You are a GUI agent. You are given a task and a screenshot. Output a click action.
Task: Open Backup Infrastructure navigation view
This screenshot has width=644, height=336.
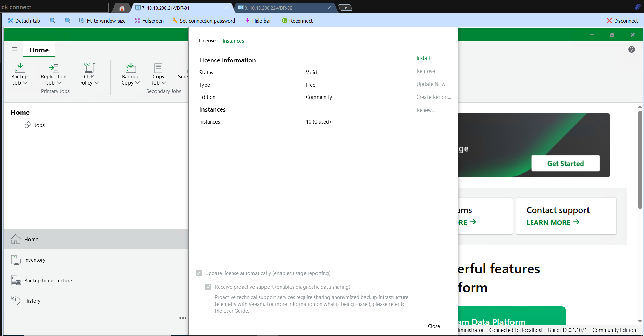[x=96, y=281]
